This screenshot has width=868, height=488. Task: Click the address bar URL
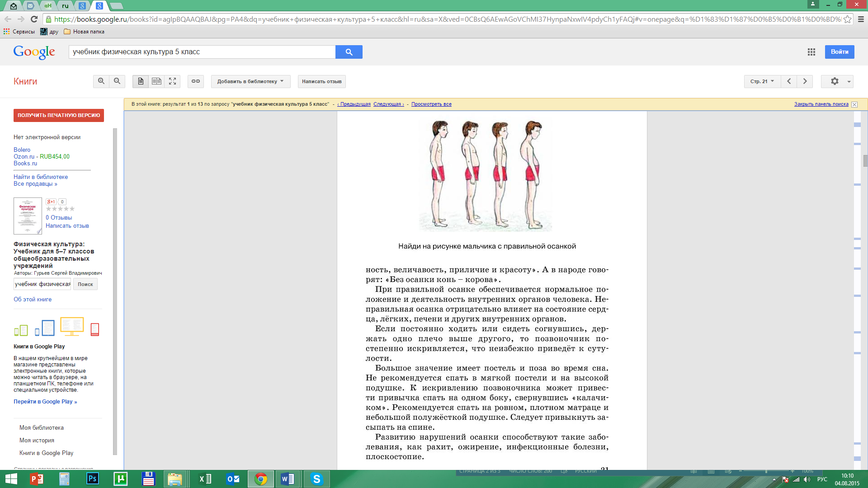tap(448, 19)
